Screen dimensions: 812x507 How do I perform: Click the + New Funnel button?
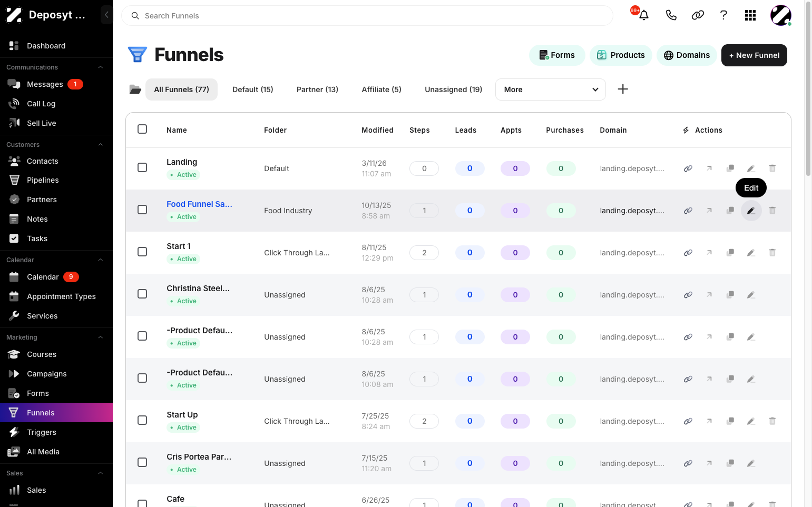click(x=754, y=55)
